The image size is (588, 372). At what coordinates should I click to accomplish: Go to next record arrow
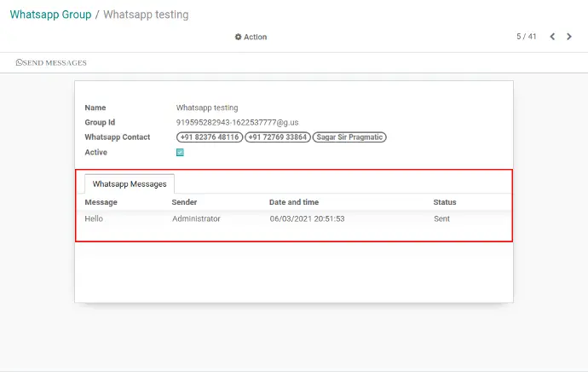569,37
